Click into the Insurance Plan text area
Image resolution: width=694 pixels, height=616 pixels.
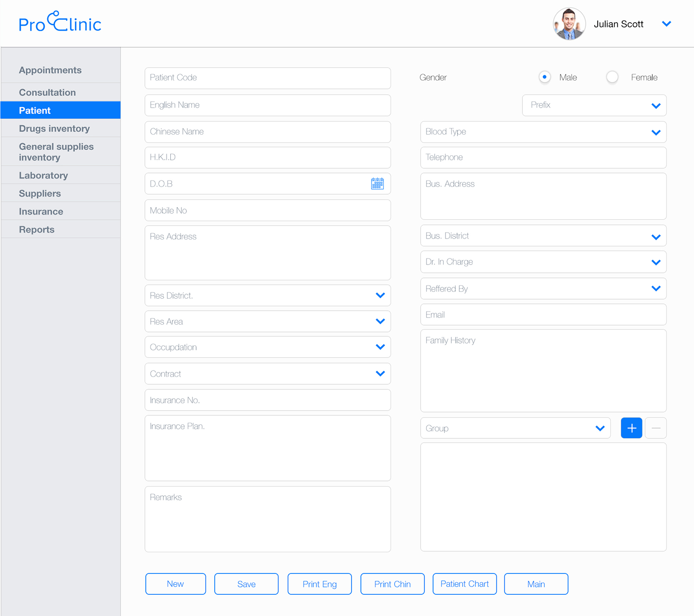tap(267, 448)
